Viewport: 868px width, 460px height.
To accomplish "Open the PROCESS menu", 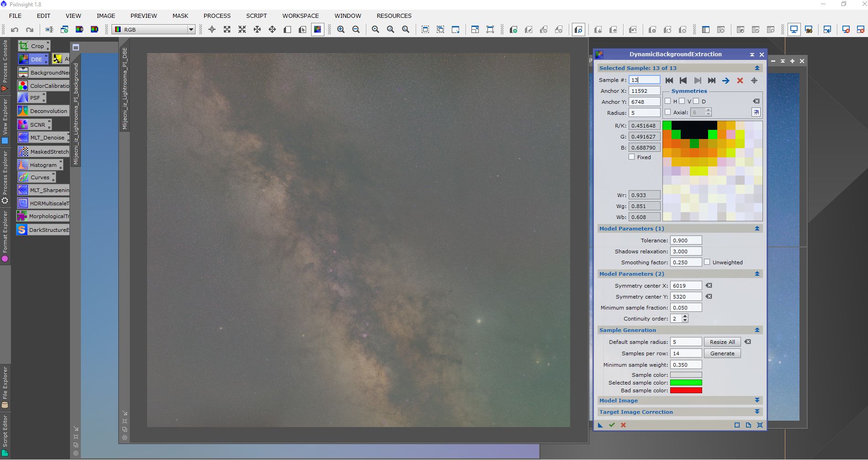I will tap(217, 16).
